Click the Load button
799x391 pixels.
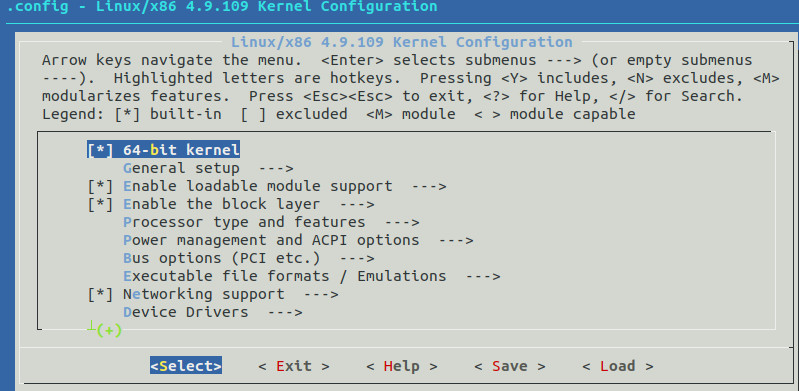coord(618,366)
